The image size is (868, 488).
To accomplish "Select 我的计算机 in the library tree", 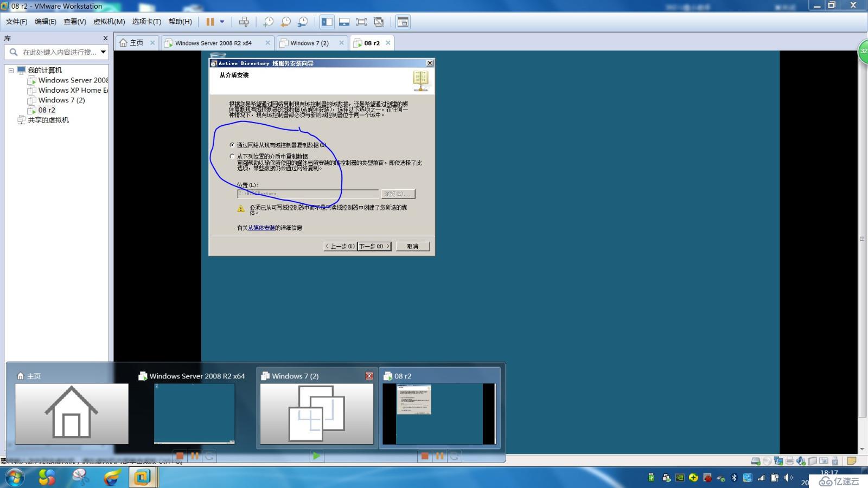I will coord(45,70).
